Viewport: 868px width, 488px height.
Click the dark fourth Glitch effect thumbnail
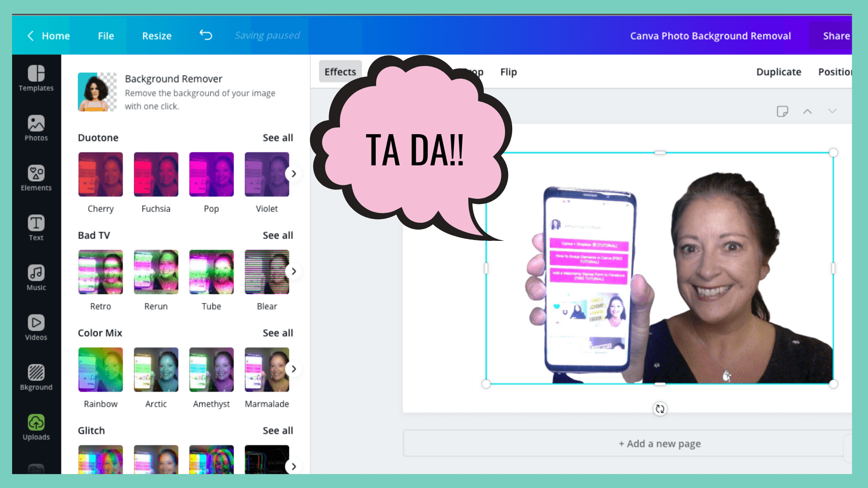[x=267, y=460]
